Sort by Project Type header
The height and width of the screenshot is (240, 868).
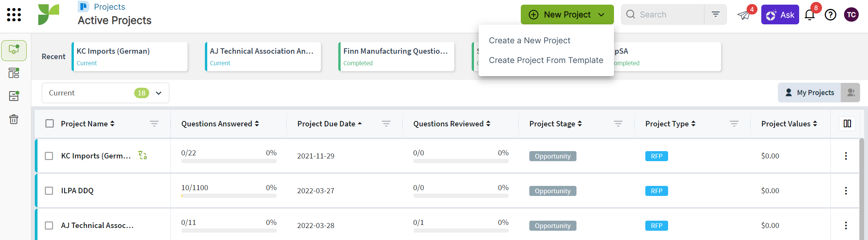point(670,124)
